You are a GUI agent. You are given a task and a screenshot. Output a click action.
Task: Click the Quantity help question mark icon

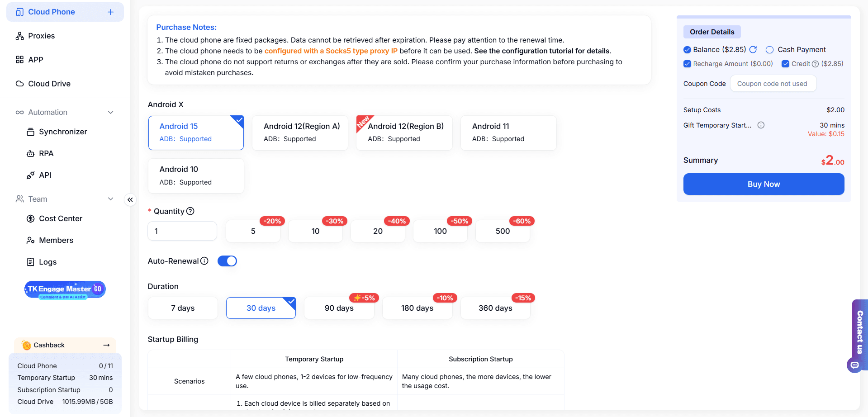pyautogui.click(x=190, y=211)
